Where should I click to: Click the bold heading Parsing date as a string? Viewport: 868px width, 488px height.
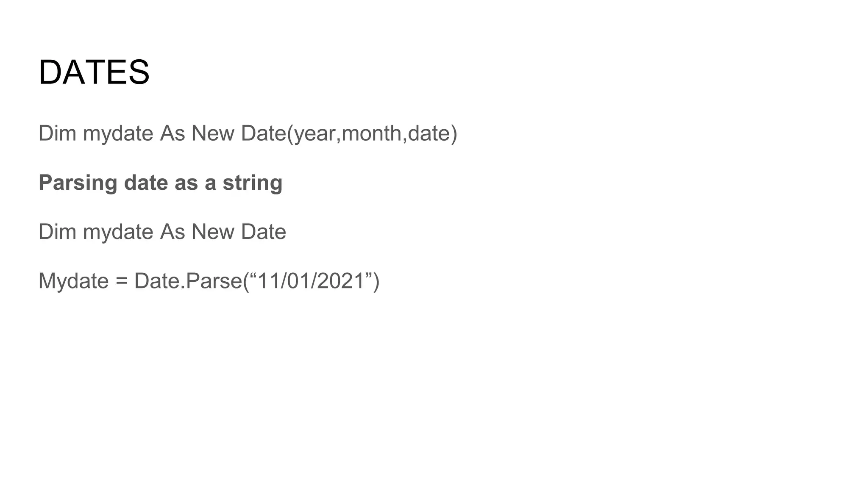click(x=161, y=183)
